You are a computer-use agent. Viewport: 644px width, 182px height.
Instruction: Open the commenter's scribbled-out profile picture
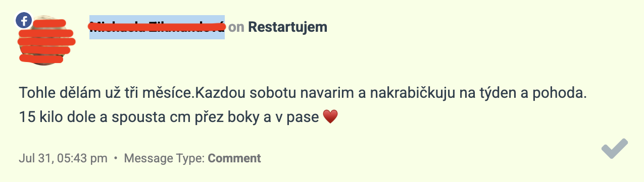click(x=45, y=40)
